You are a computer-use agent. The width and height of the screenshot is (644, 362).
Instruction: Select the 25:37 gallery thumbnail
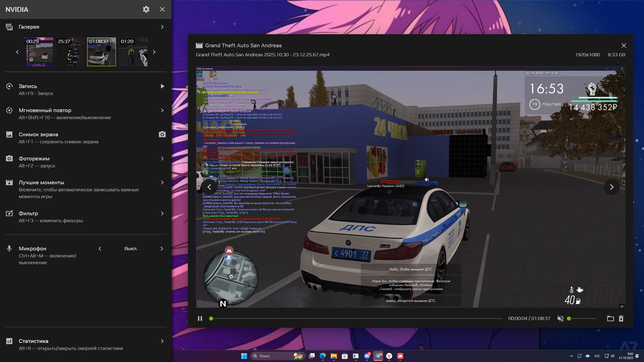(70, 51)
